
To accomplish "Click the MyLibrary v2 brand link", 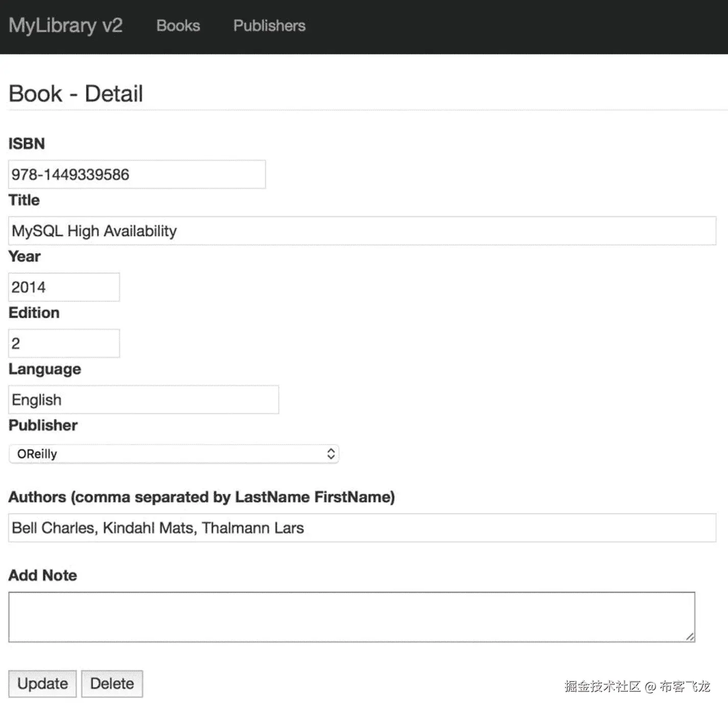I will (65, 26).
